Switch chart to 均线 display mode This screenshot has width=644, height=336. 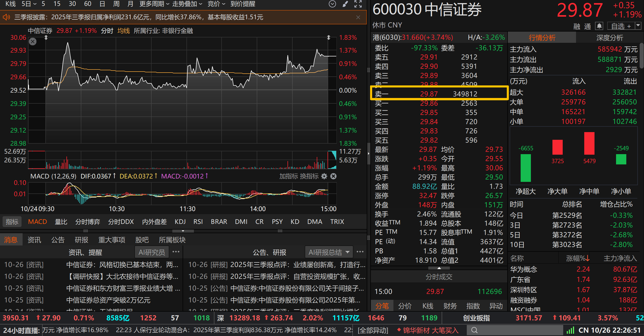[123, 31]
